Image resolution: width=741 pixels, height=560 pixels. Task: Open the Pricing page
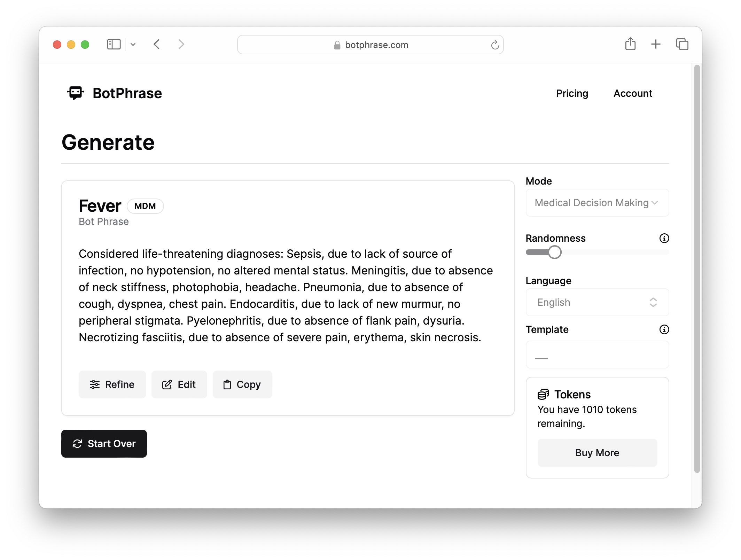572,93
